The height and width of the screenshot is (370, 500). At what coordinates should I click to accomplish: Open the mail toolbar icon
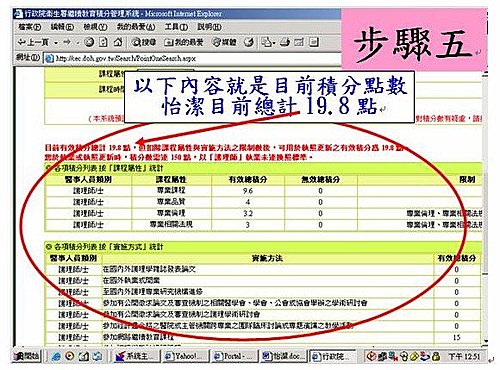coord(266,42)
